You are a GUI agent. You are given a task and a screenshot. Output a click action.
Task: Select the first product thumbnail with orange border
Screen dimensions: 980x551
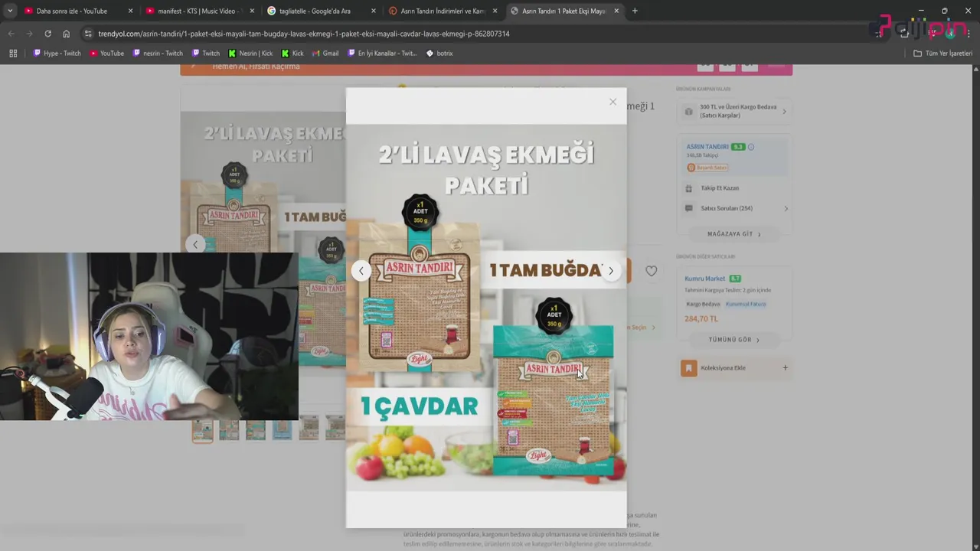pos(202,430)
